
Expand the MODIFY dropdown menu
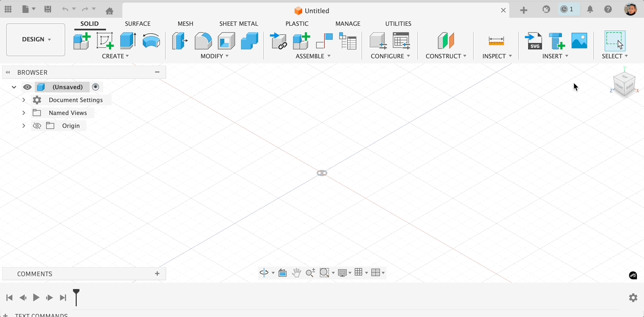[x=215, y=56]
